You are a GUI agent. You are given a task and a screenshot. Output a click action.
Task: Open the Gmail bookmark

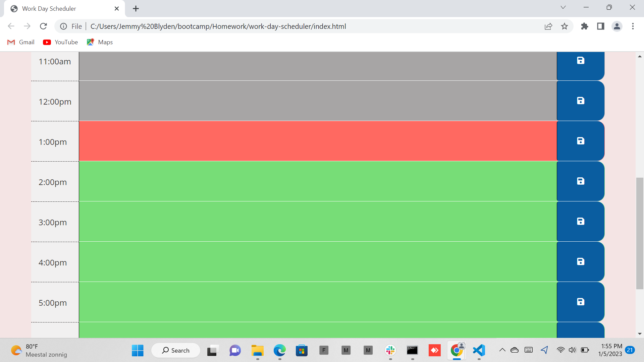tap(21, 42)
